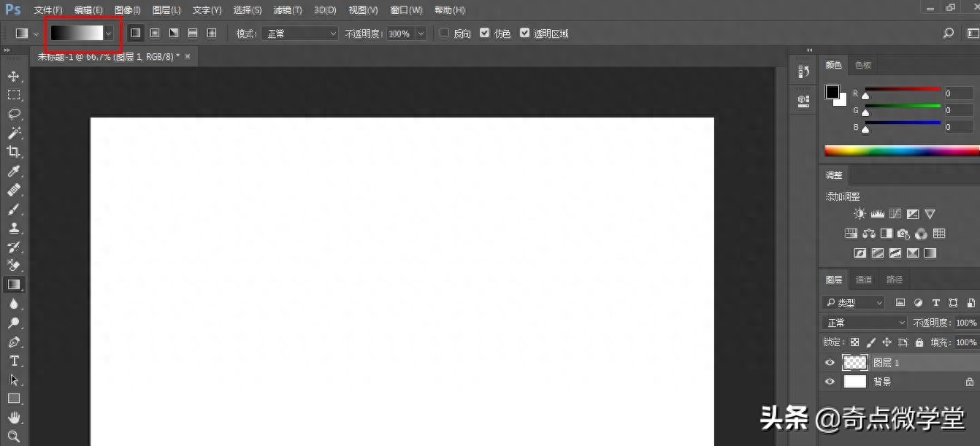Switch to the 通道 tab
The width and height of the screenshot is (980, 446).
tap(864, 280)
